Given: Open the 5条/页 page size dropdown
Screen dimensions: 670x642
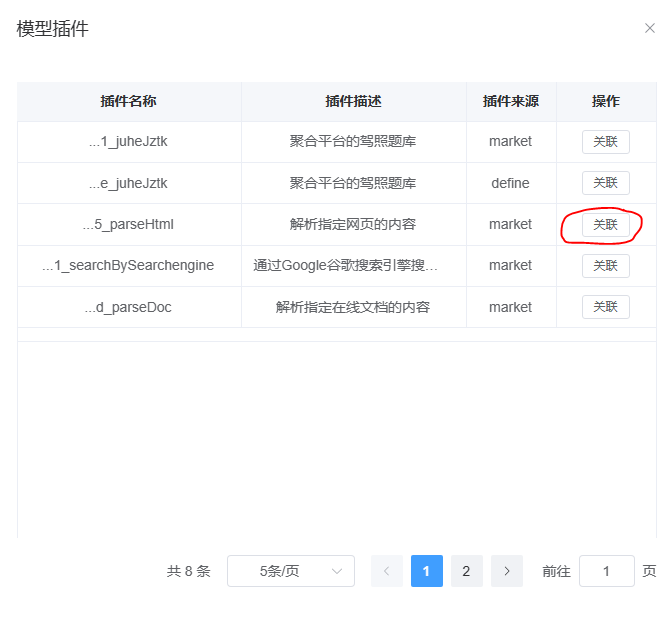Looking at the screenshot, I should click(290, 571).
